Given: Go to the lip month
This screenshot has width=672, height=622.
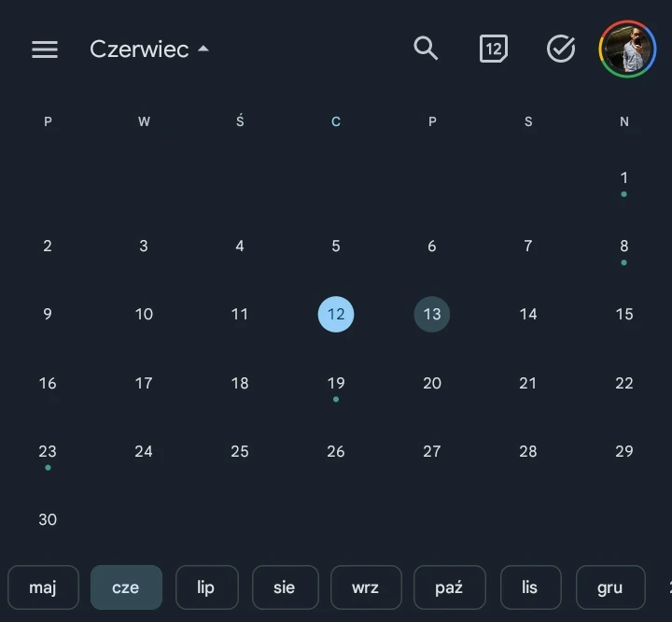Looking at the screenshot, I should (206, 587).
